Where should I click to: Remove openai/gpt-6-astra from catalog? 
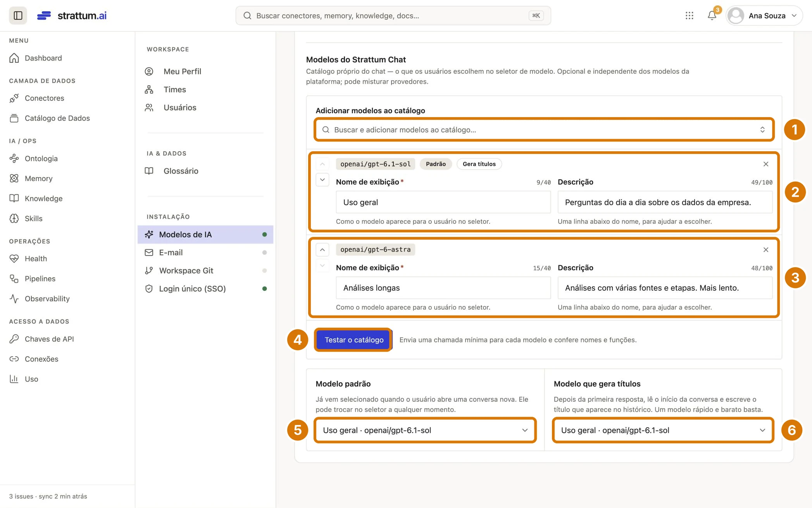[765, 250]
